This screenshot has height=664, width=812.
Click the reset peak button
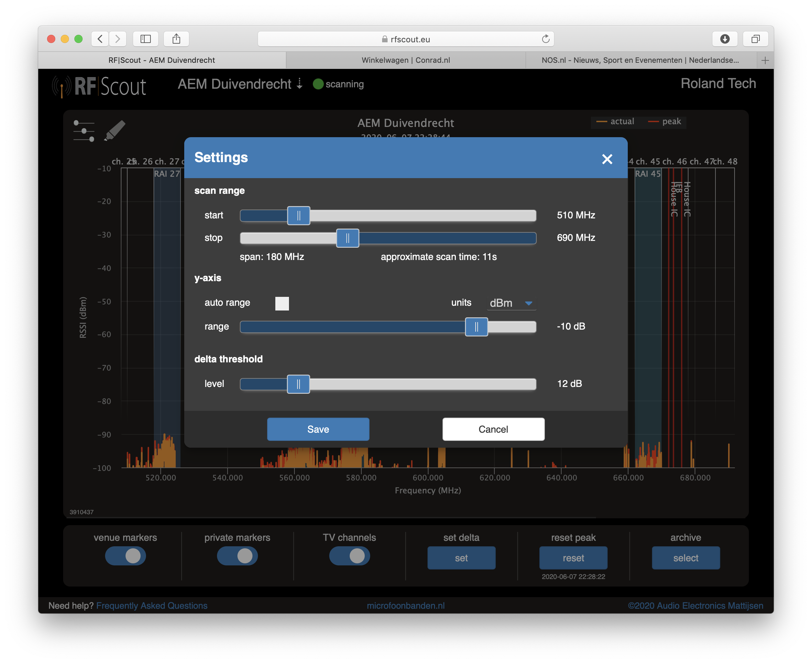573,558
